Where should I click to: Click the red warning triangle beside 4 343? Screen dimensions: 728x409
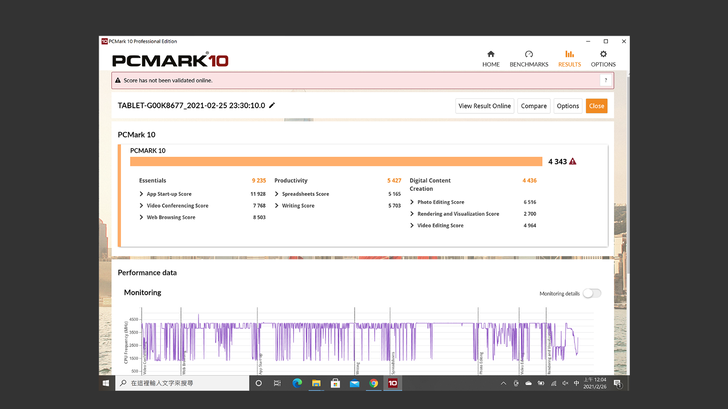click(x=573, y=161)
